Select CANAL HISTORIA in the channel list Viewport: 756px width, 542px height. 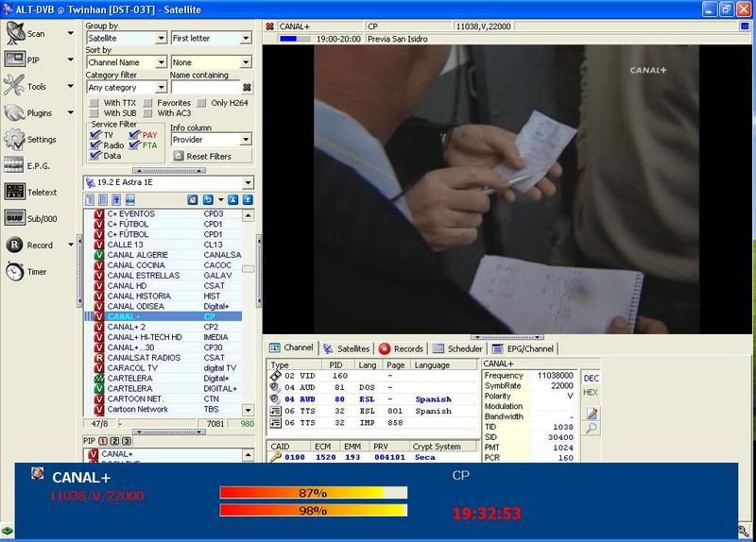(x=163, y=296)
